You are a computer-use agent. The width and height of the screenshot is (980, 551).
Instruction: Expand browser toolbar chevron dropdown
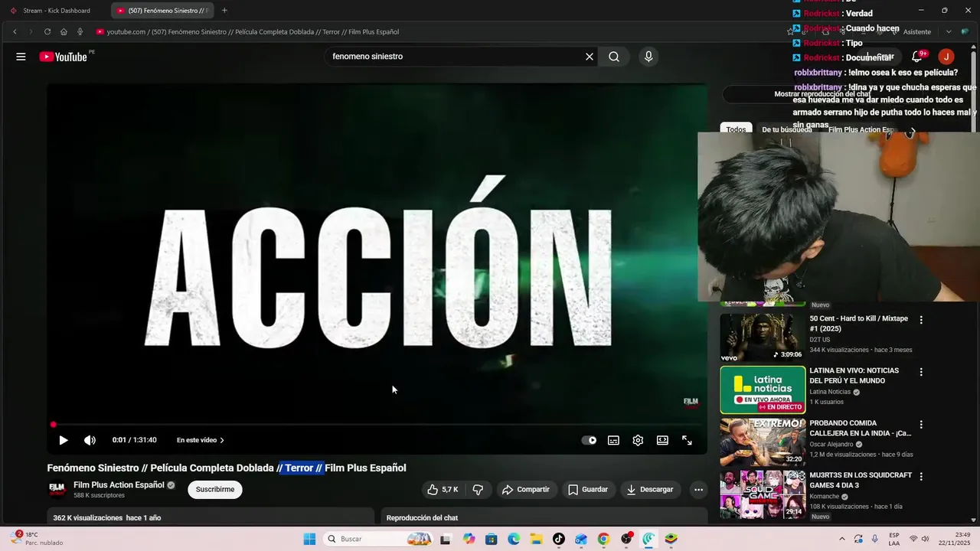pos(949,31)
